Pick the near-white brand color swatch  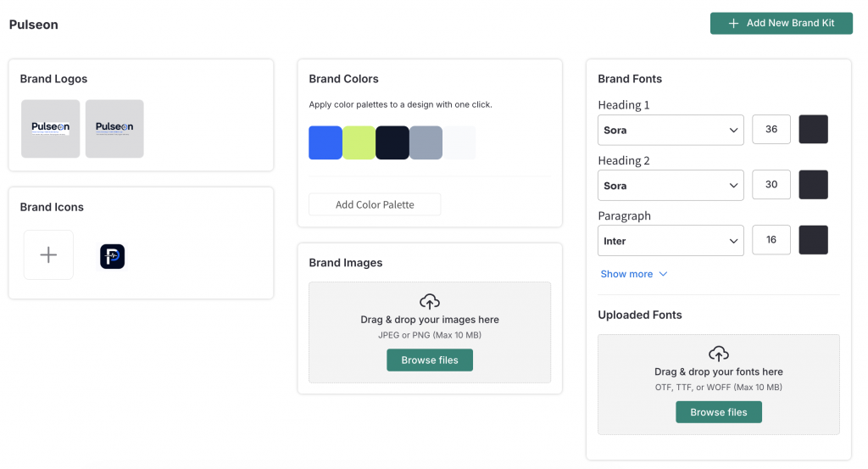(459, 142)
